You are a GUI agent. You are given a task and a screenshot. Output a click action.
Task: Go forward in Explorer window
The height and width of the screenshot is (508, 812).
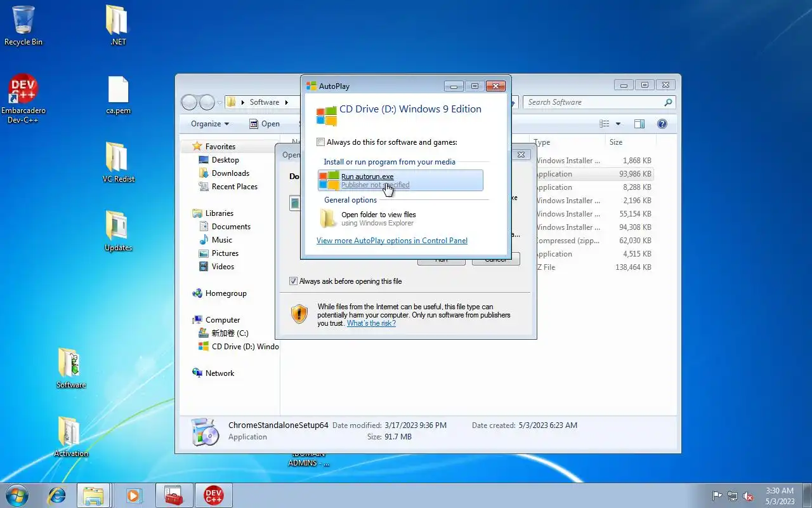(207, 102)
